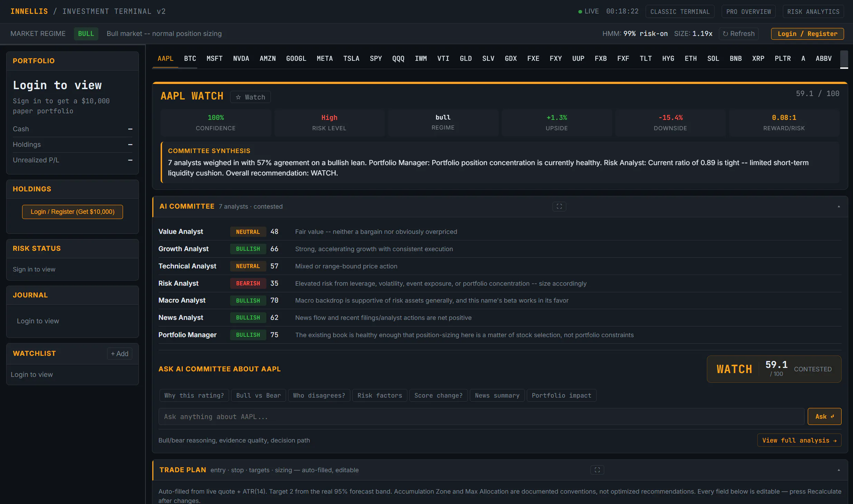Select the ABBV ticker tab
The image size is (853, 504).
tap(824, 59)
